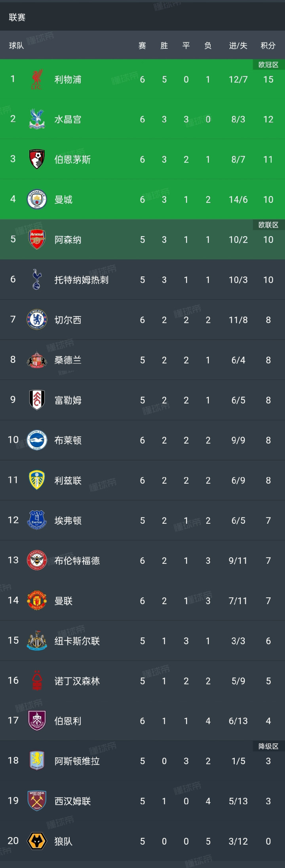This screenshot has width=285, height=868.
Task: Click the Arsenal cannon crest
Action: coord(37,239)
